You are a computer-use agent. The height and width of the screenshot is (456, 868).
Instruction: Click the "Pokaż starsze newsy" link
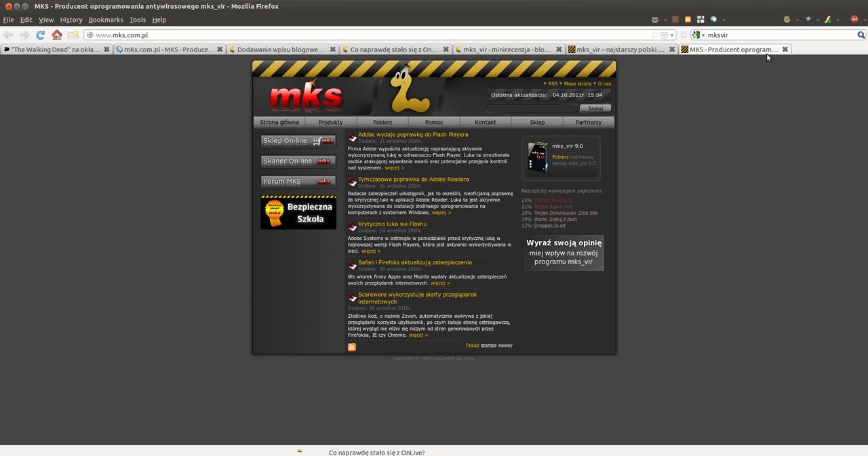[489, 346]
